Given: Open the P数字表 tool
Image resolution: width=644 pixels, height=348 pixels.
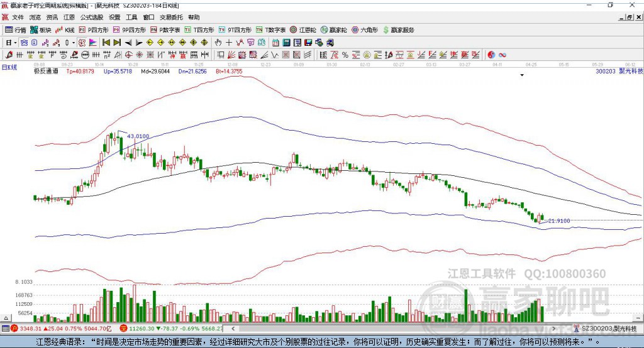Looking at the screenshot, I should [165, 30].
